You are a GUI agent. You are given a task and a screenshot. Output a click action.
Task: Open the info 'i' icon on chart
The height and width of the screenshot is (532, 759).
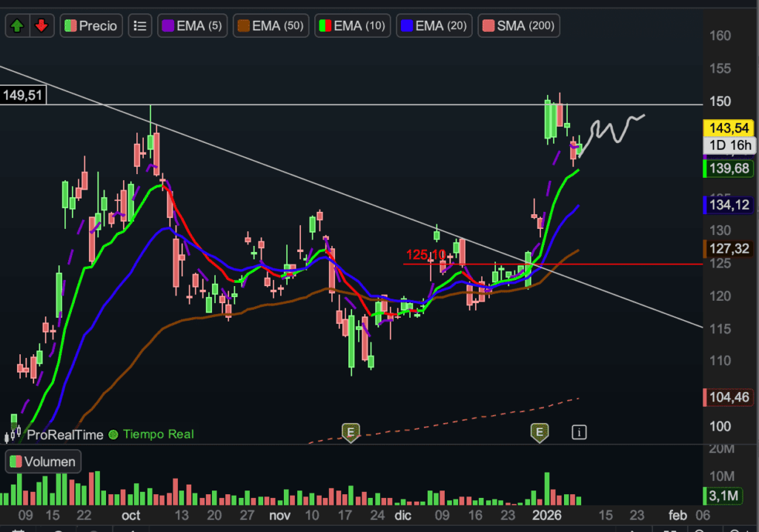coord(579,431)
